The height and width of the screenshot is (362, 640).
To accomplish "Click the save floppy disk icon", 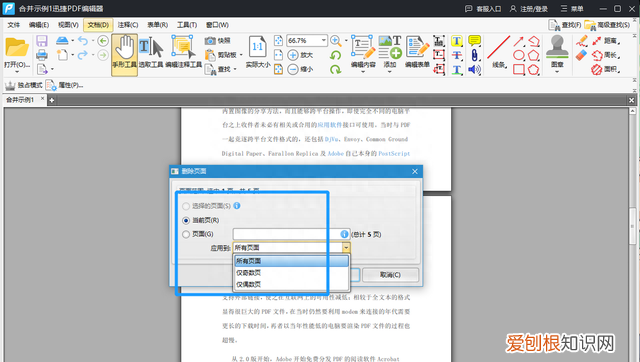I will point(42,40).
